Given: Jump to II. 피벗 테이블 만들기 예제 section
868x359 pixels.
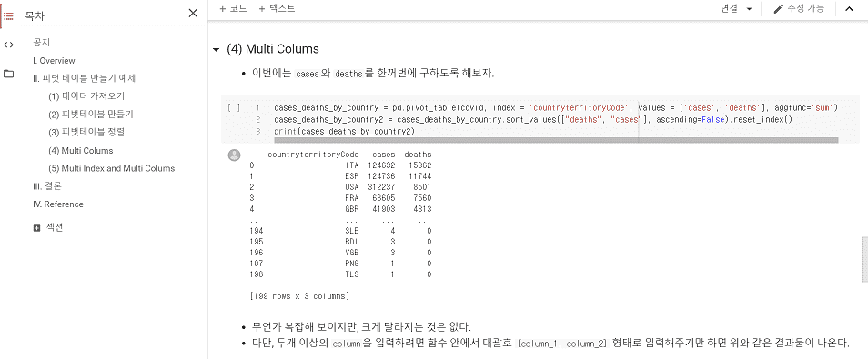Looking at the screenshot, I should (x=84, y=78).
